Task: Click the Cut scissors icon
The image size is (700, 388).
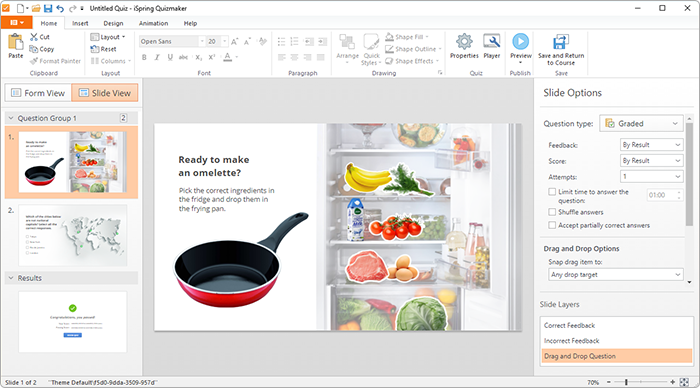Action: click(x=34, y=37)
